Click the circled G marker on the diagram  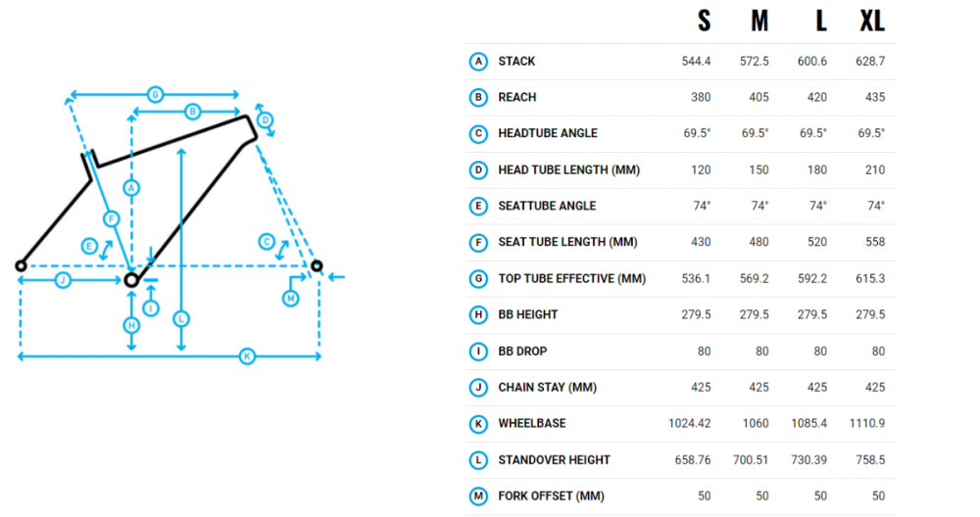155,95
